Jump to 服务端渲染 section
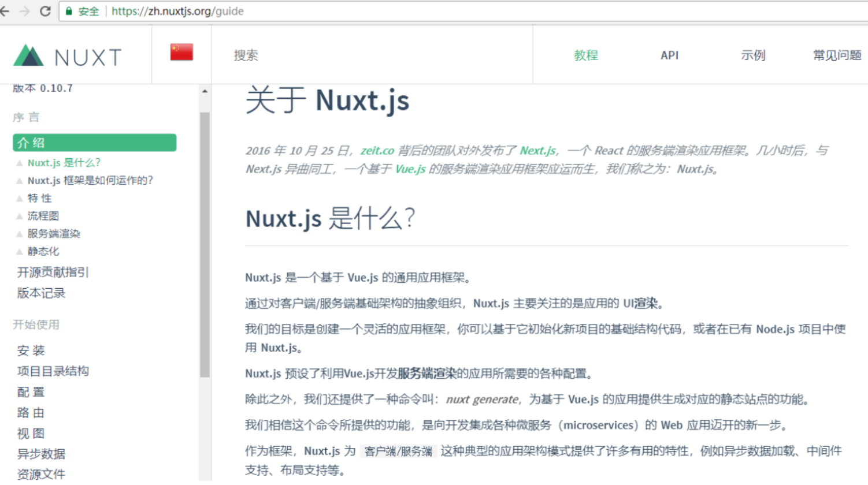868x485 pixels. click(54, 234)
